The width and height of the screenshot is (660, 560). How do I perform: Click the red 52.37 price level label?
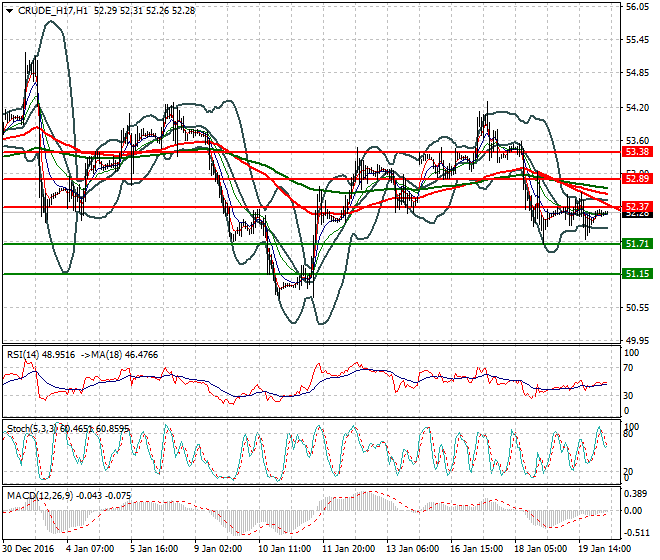tap(636, 206)
